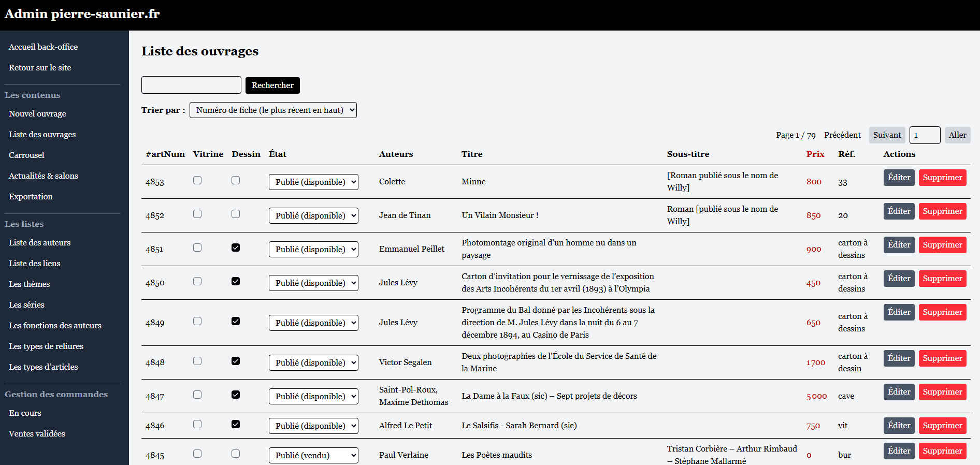Uncheck Dessin box for article 4851
Screen dimensions: 980x465
point(236,248)
